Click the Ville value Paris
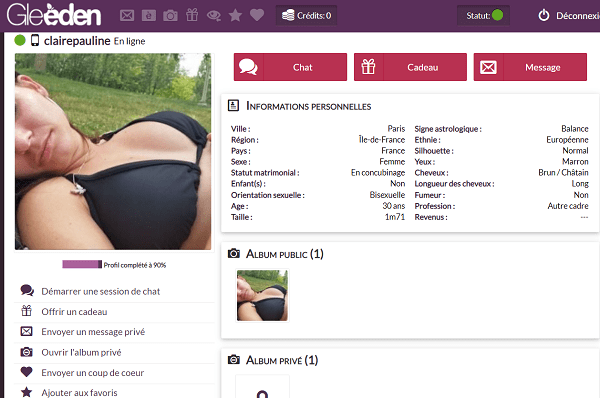The width and height of the screenshot is (600, 398). [x=396, y=129]
